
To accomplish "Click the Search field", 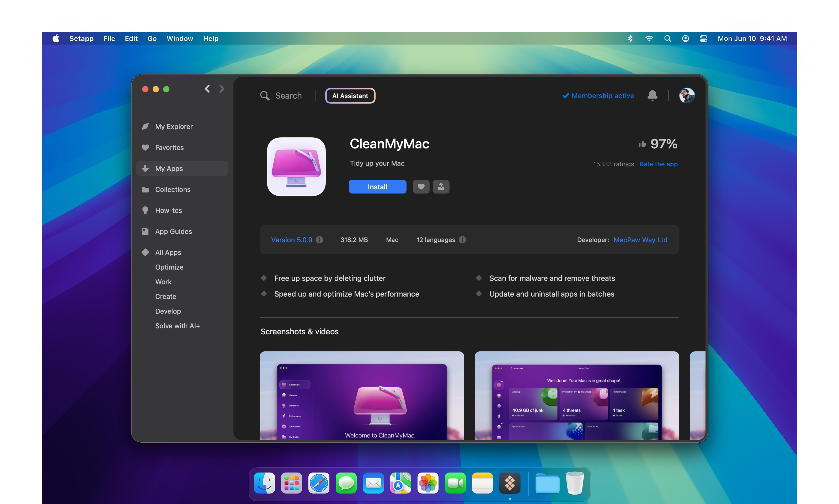I will (288, 96).
